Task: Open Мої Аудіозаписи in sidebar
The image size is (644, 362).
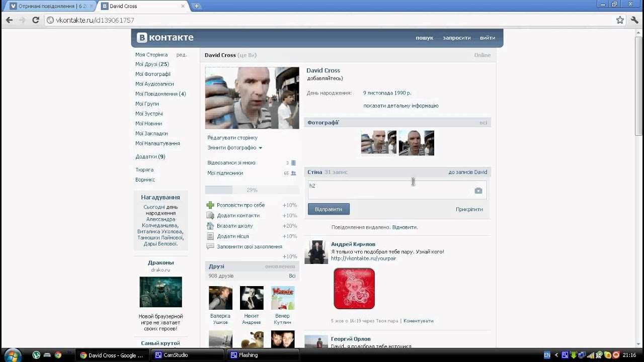Action: coord(154,84)
